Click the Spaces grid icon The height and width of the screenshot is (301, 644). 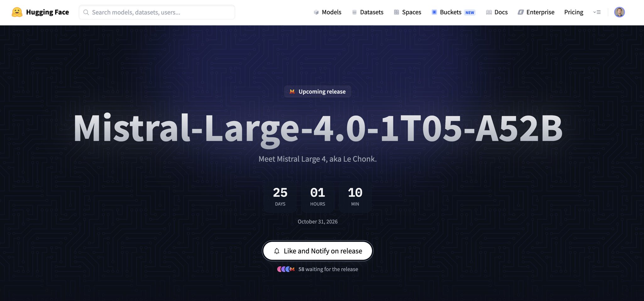tap(397, 12)
